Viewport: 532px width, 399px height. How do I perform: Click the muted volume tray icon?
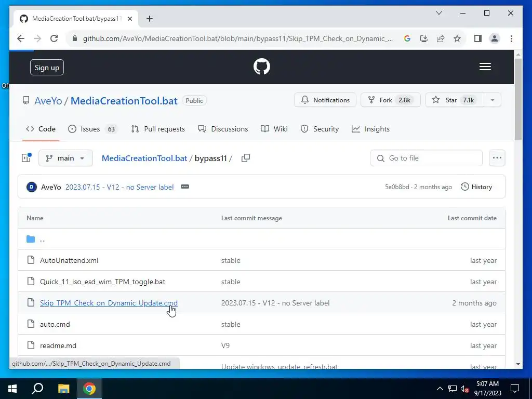click(x=465, y=389)
